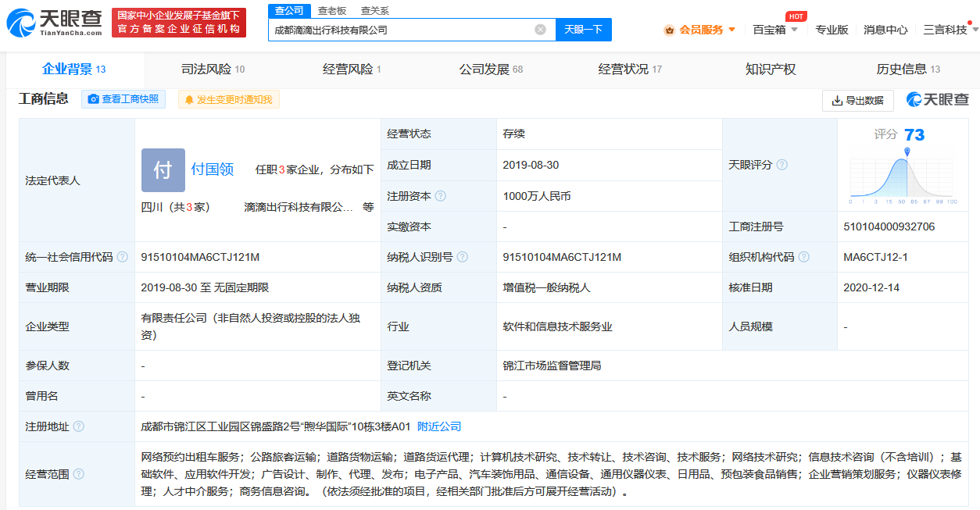
Task: Click the 导出数据 button
Action: pyautogui.click(x=858, y=101)
